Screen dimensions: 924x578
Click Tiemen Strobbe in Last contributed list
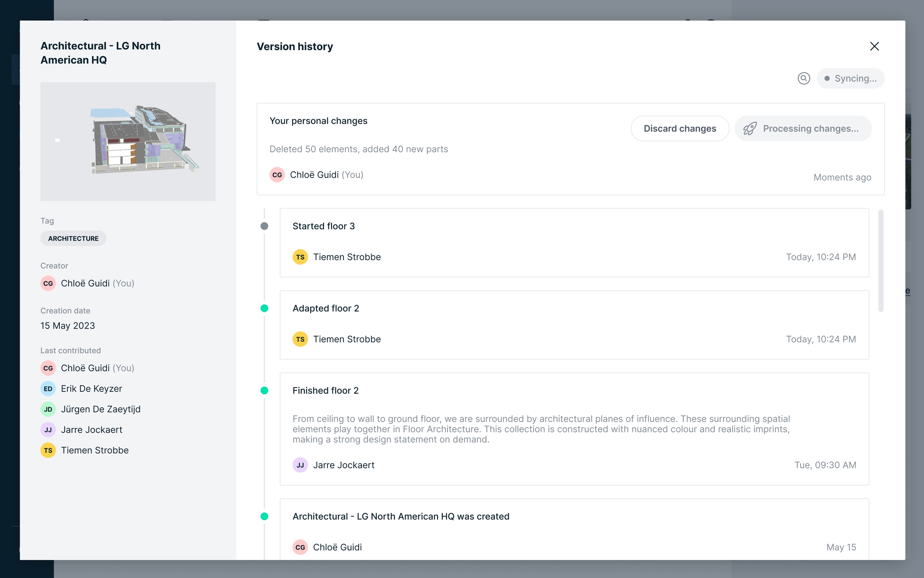tap(95, 450)
